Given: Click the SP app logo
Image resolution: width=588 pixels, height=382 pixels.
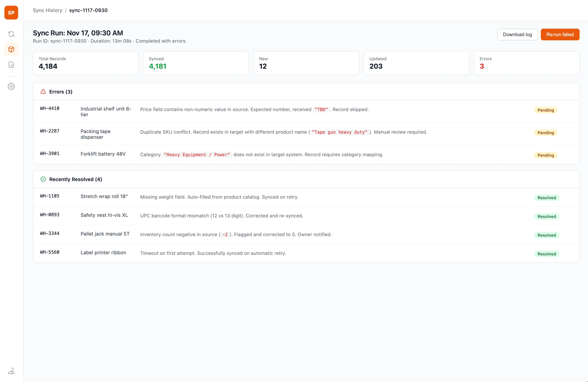Looking at the screenshot, I should point(11,13).
